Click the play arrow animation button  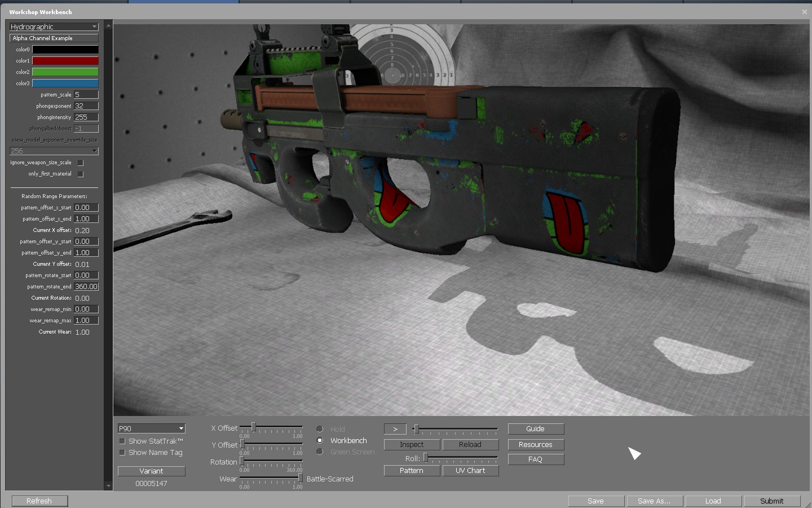pyautogui.click(x=395, y=429)
